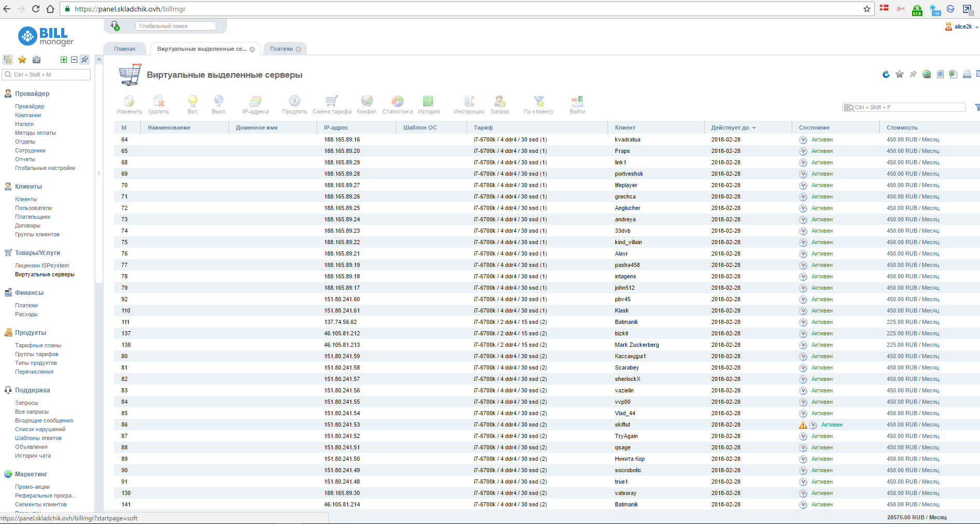The image size is (980, 524).
Task: Click the Продлить (renew) toolbar icon
Action: [x=295, y=102]
